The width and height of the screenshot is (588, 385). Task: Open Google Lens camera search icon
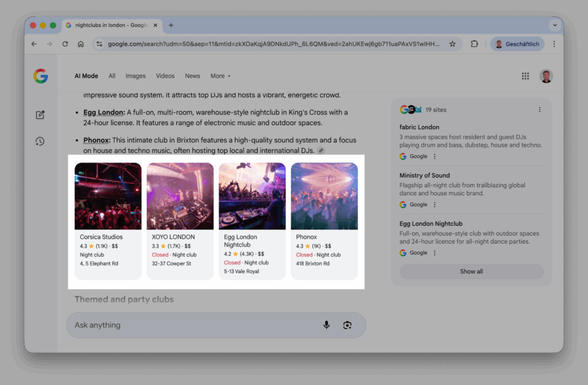point(347,325)
